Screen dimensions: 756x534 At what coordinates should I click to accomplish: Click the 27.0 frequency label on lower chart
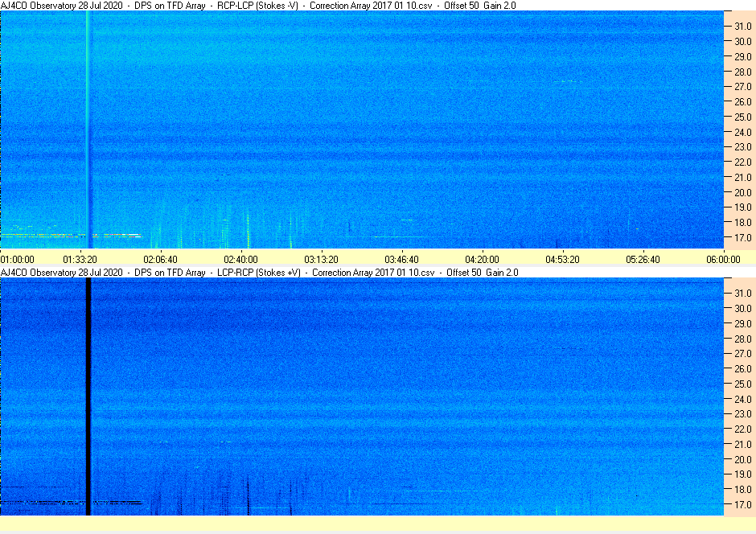[x=743, y=353]
